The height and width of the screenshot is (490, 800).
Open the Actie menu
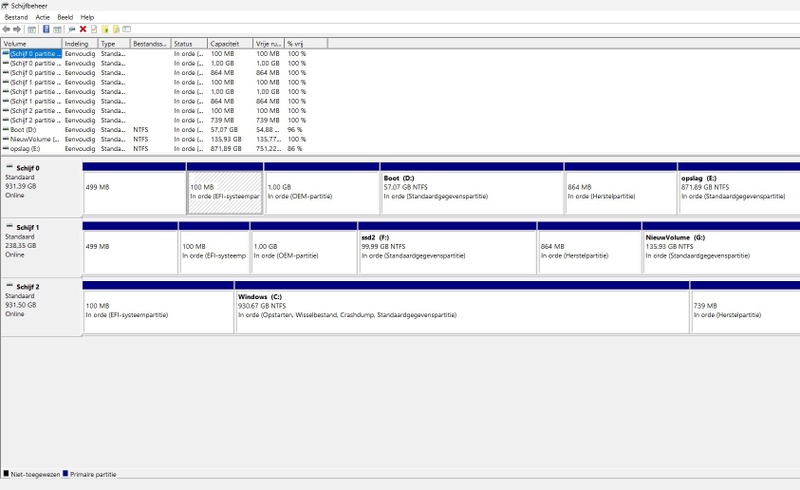pyautogui.click(x=42, y=17)
